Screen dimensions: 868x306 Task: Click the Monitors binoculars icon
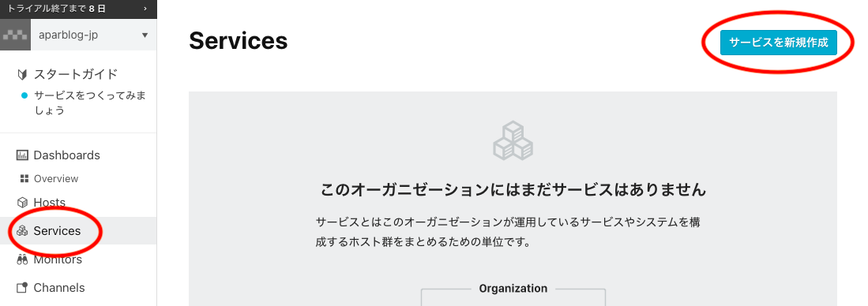[22, 259]
